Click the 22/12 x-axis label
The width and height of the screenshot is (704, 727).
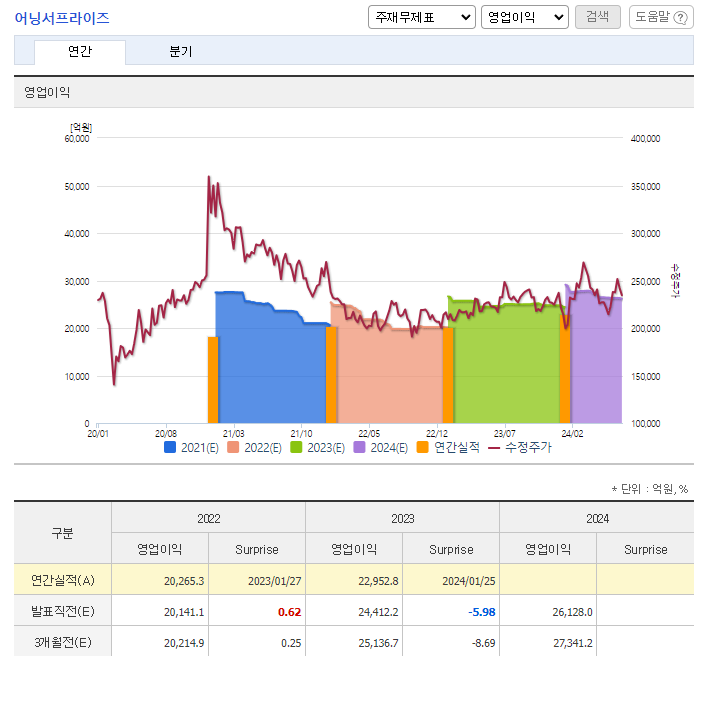437,434
